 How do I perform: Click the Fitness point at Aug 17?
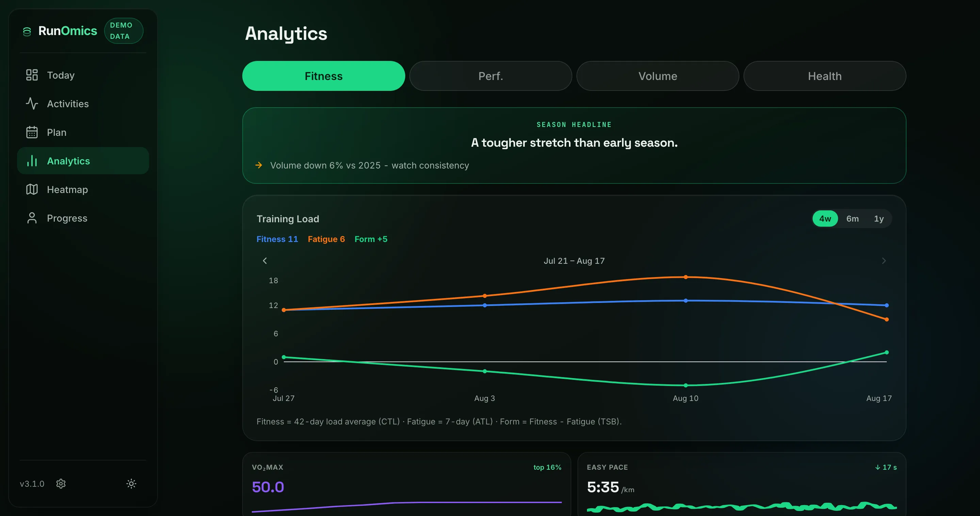click(886, 305)
